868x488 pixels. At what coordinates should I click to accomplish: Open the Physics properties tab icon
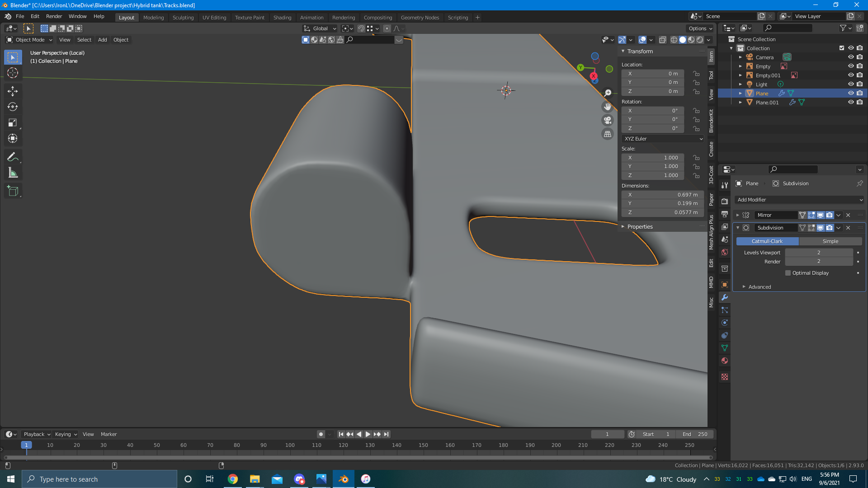click(x=725, y=323)
